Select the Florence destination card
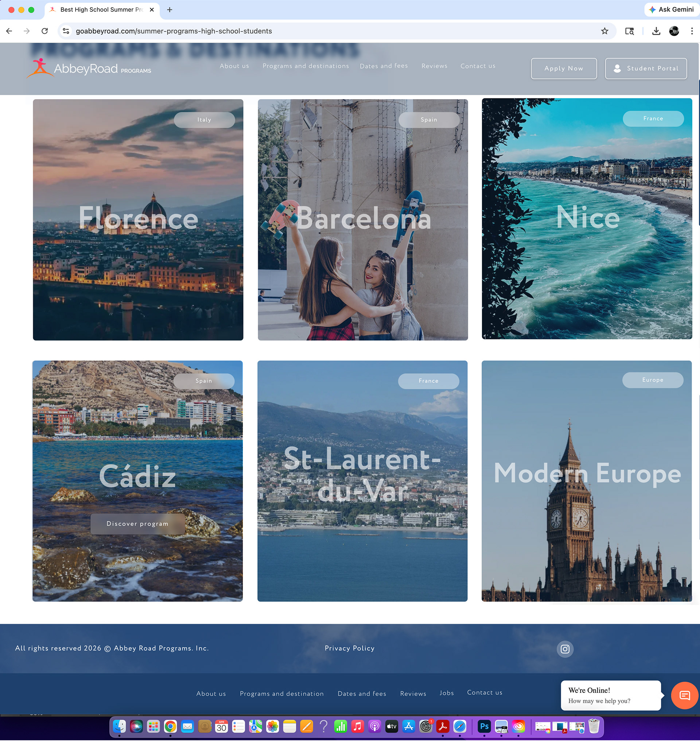Image resolution: width=700 pixels, height=741 pixels. coord(138,220)
